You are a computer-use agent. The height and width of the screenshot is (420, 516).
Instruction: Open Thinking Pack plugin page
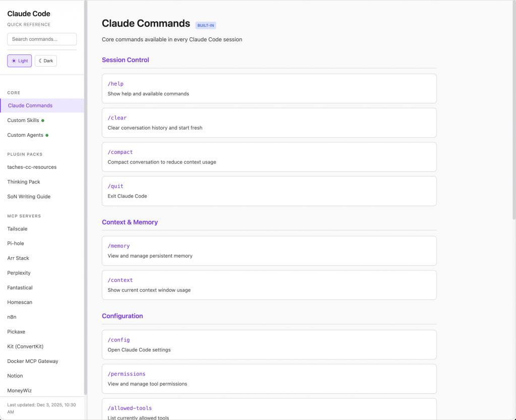[x=24, y=182]
